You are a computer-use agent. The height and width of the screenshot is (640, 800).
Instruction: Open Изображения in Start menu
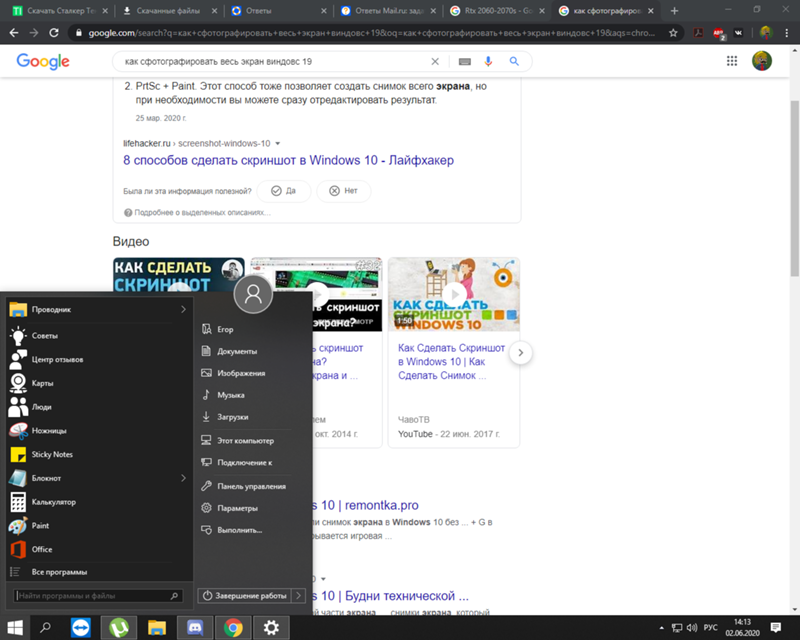click(241, 373)
